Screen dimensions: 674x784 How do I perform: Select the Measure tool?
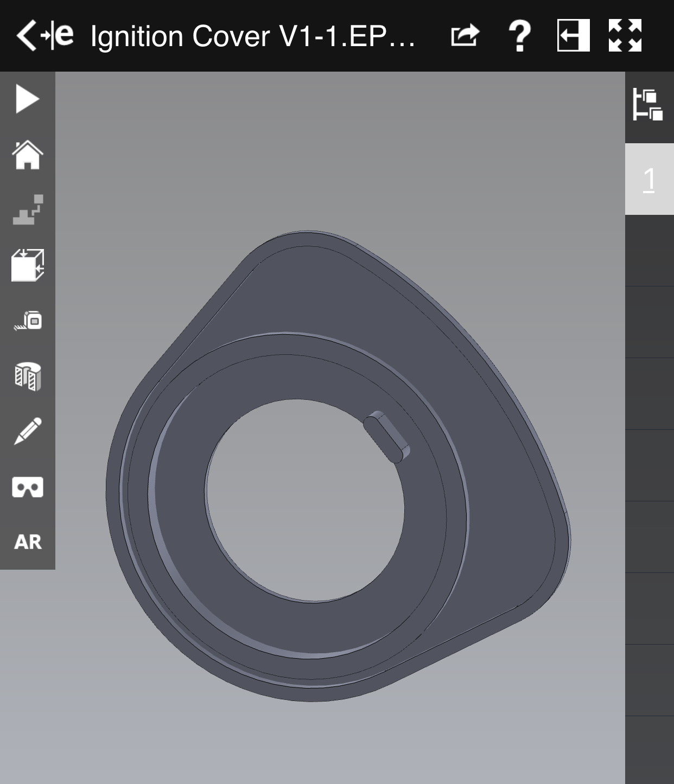(27, 321)
